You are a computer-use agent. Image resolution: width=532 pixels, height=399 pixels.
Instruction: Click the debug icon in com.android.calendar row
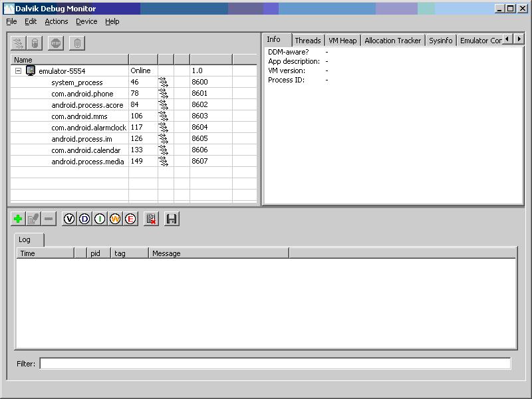(163, 150)
